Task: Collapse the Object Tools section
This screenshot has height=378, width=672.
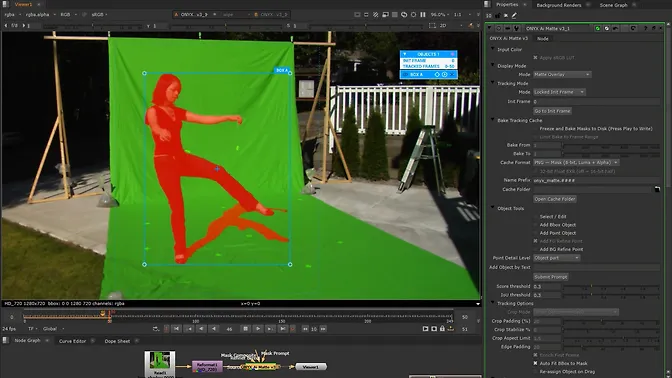Action: pyautogui.click(x=492, y=208)
